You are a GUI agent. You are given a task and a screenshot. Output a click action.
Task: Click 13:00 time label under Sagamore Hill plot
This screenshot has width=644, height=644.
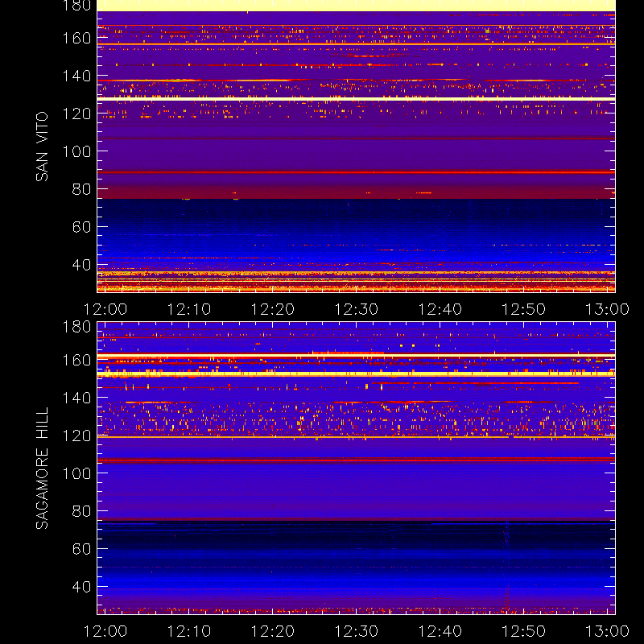click(x=607, y=631)
